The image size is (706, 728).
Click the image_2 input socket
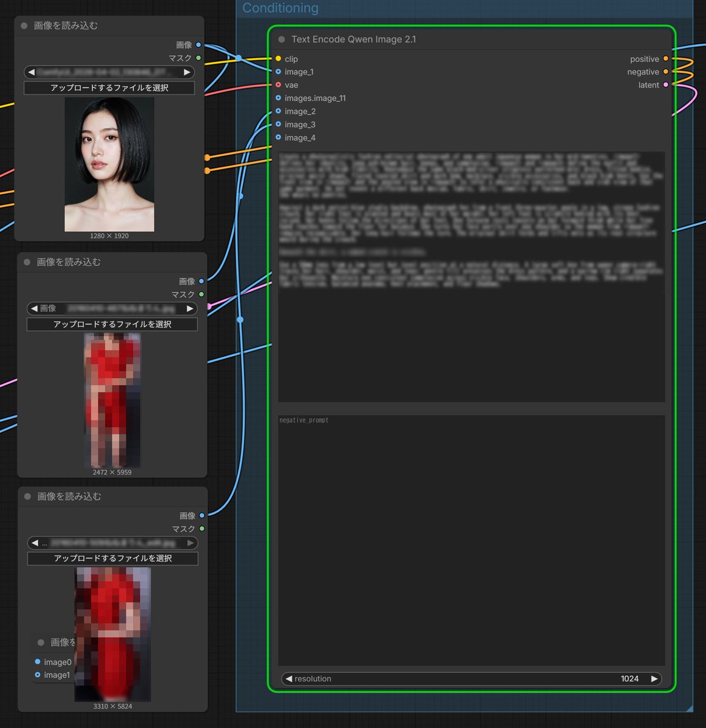click(x=278, y=111)
